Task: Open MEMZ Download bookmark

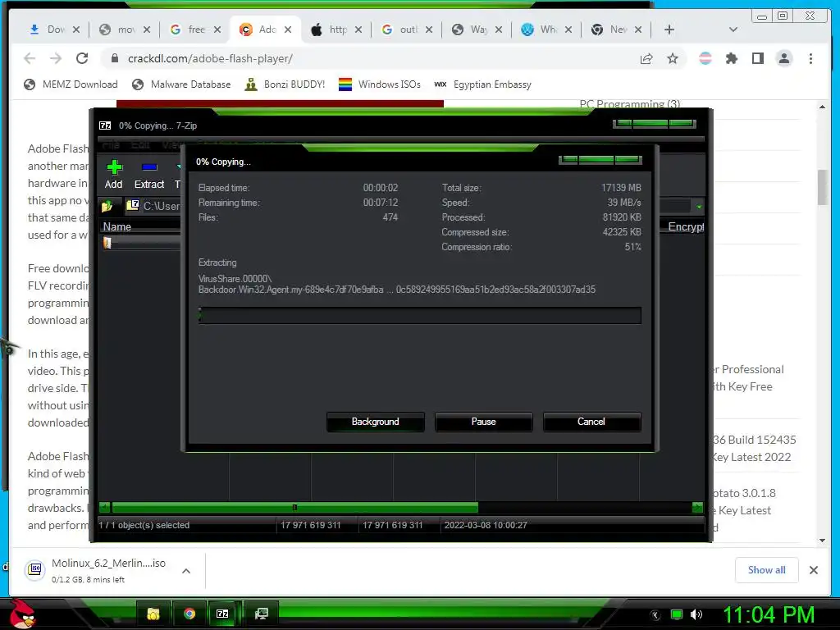Action: pyautogui.click(x=71, y=84)
